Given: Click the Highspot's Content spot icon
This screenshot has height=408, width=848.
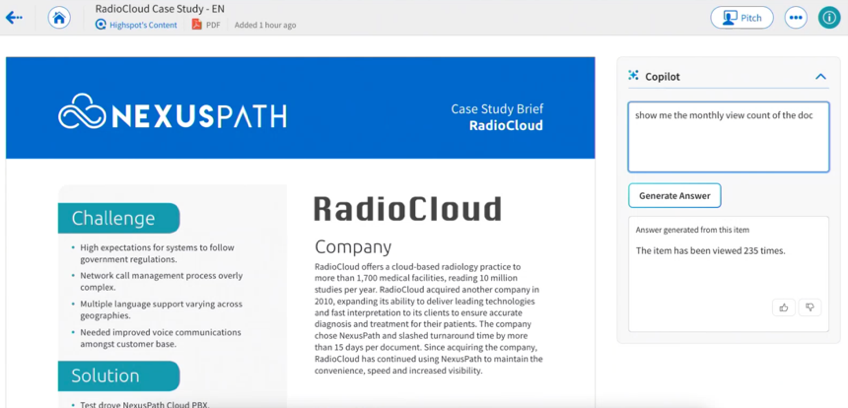Looking at the screenshot, I should 100,25.
